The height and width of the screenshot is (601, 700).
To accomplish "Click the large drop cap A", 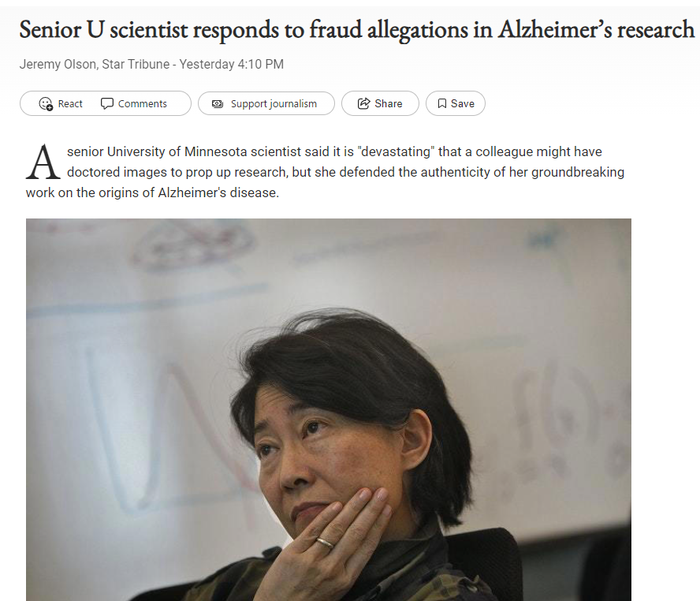I will point(43,162).
